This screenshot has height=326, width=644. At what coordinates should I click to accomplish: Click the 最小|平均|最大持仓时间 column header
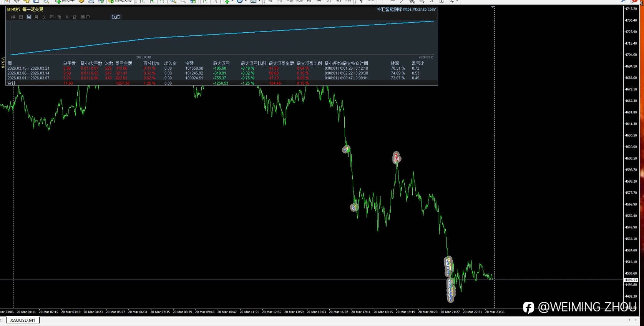(x=346, y=63)
